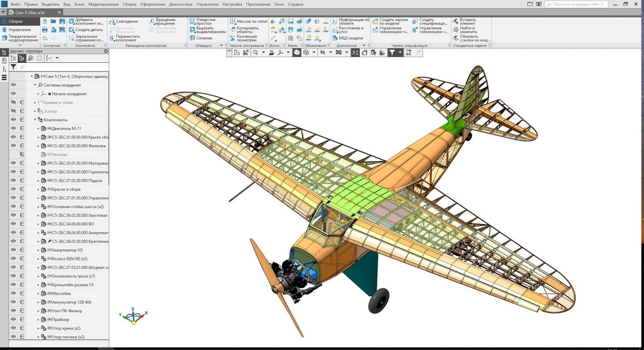Click the Undo arrow icon
The height and width of the screenshot is (350, 644).
click(45, 38)
